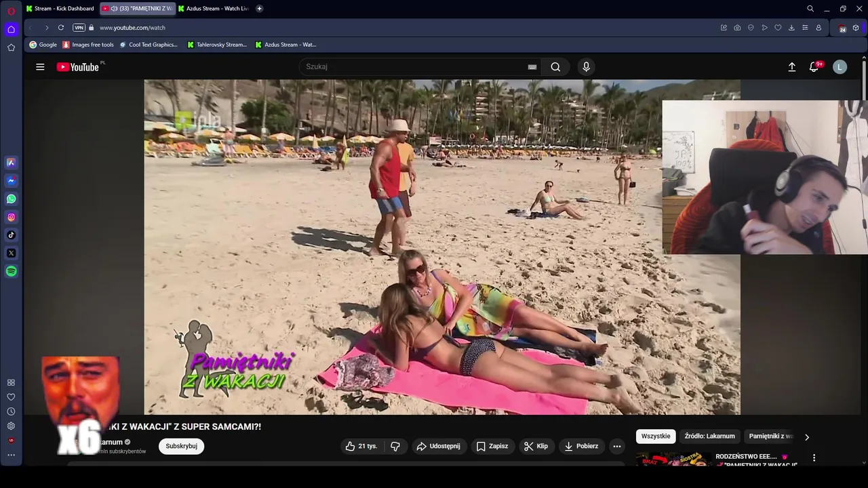Open Messenger in the Opera sidebar
This screenshot has width=868, height=488.
pyautogui.click(x=11, y=181)
